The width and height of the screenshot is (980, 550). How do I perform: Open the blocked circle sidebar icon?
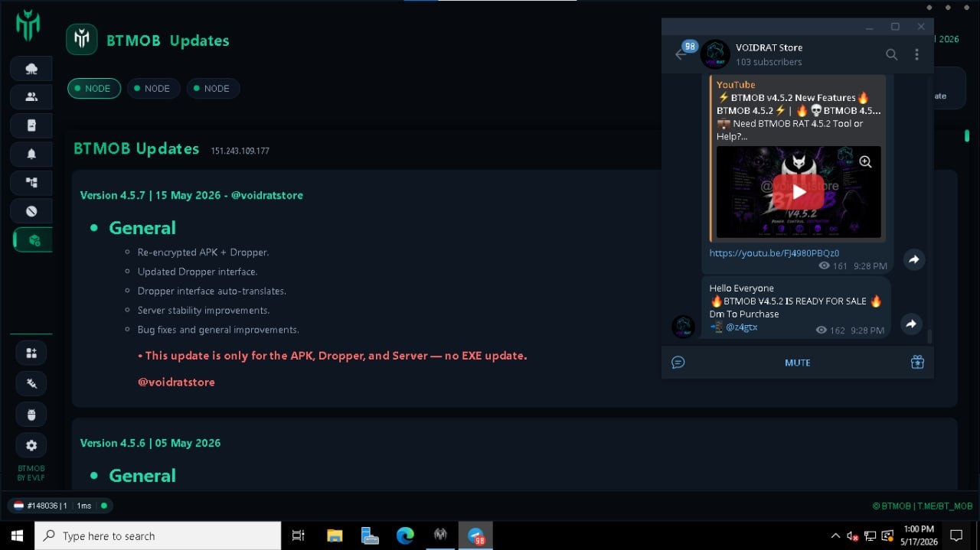point(31,211)
